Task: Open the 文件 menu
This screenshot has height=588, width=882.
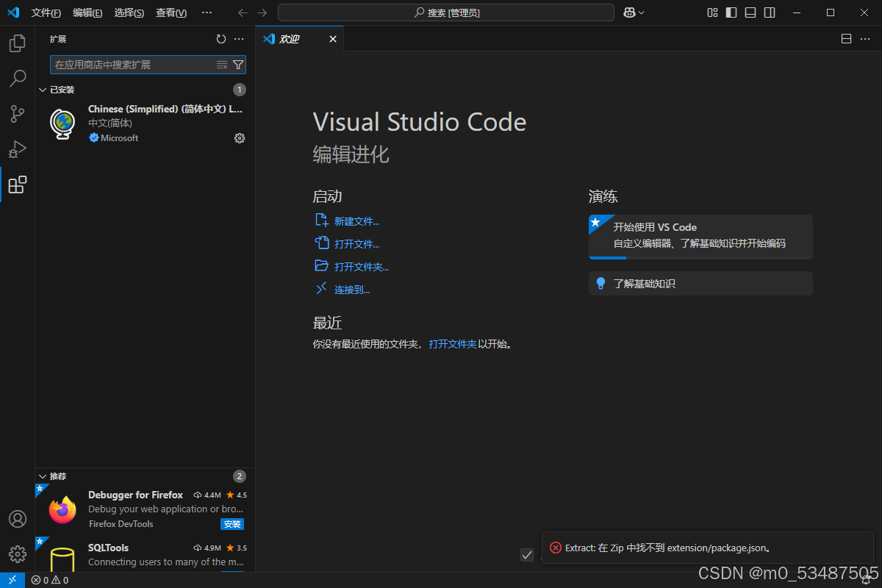Action: [46, 12]
